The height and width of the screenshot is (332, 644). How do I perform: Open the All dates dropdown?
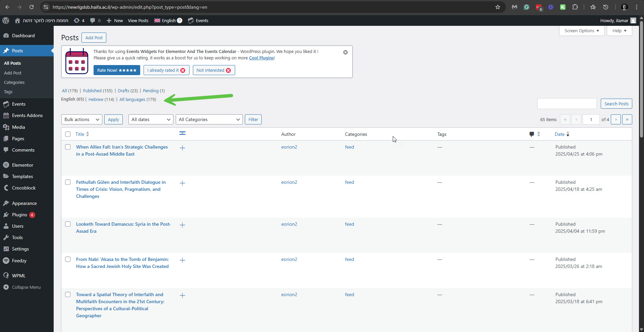(x=151, y=119)
